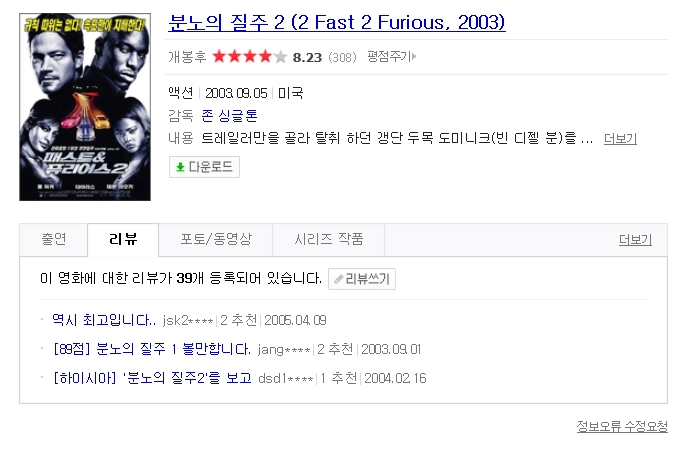Click the 리뷰쓰기 write review button
Image resolution: width=684 pixels, height=455 pixels.
pos(362,279)
